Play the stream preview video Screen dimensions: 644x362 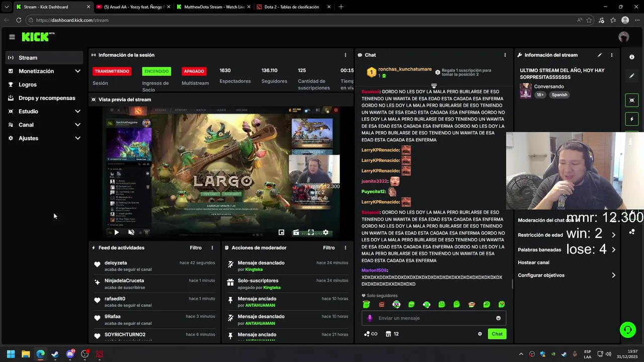(x=116, y=232)
